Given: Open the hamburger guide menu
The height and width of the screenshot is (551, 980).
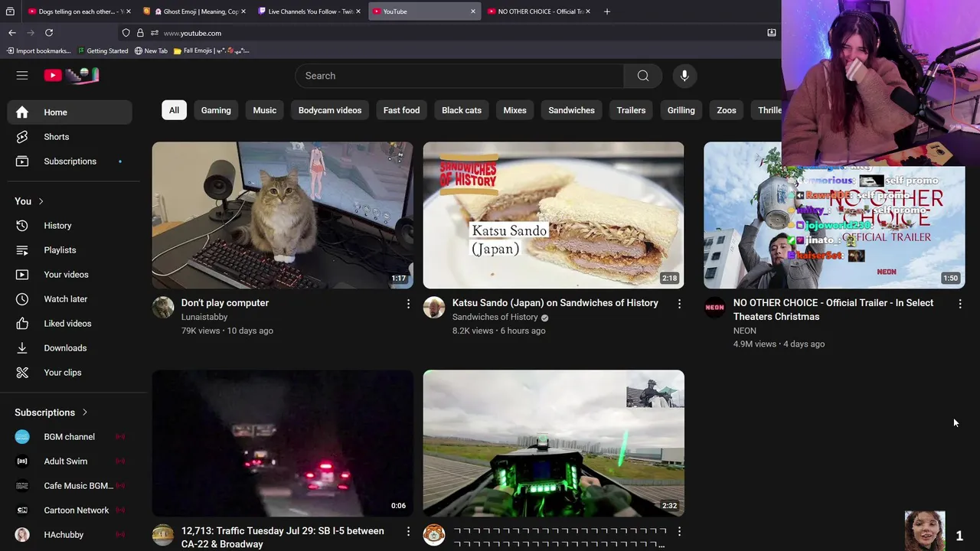Looking at the screenshot, I should (x=22, y=75).
